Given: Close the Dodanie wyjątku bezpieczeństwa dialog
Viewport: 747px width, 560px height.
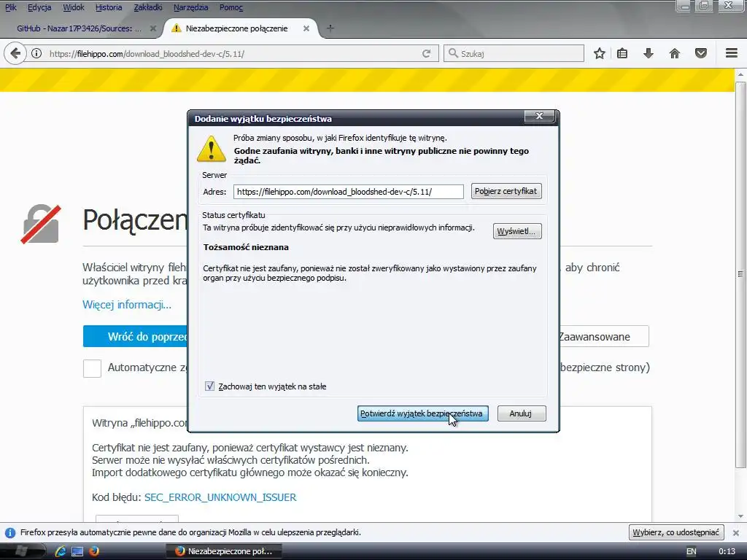Looking at the screenshot, I should [539, 116].
